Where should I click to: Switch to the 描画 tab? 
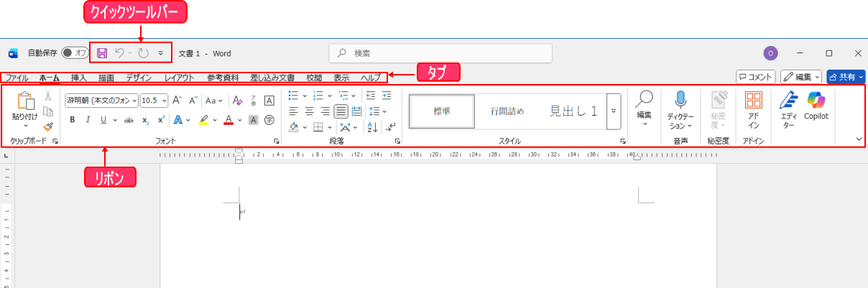(x=106, y=77)
